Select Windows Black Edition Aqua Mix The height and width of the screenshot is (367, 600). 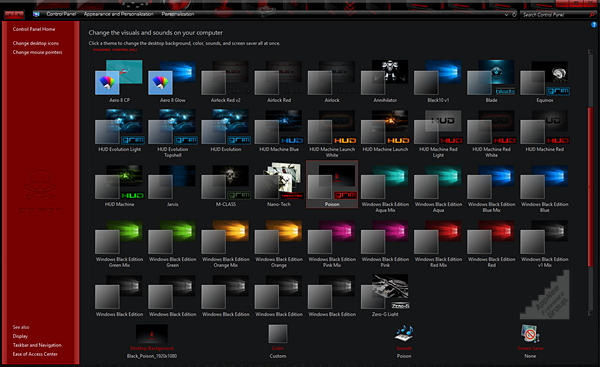coord(385,188)
